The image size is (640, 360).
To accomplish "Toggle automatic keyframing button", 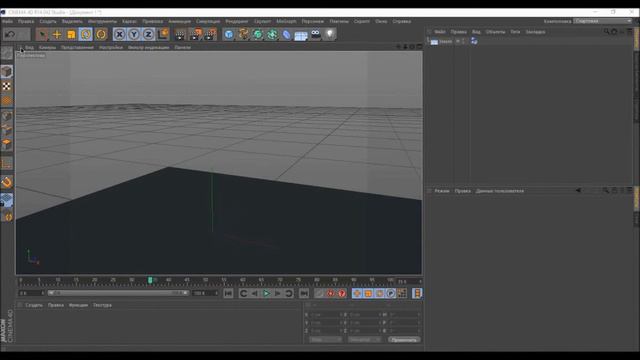I will 330,293.
